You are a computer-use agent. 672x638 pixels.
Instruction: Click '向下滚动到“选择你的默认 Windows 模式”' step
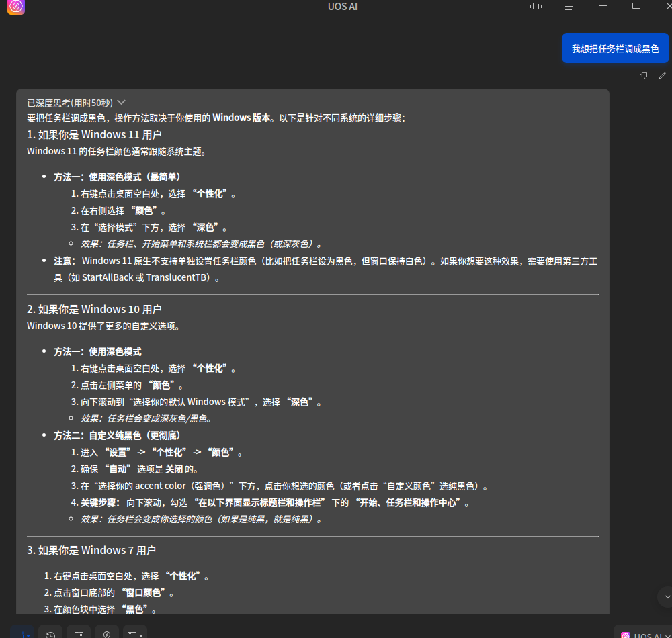point(196,402)
